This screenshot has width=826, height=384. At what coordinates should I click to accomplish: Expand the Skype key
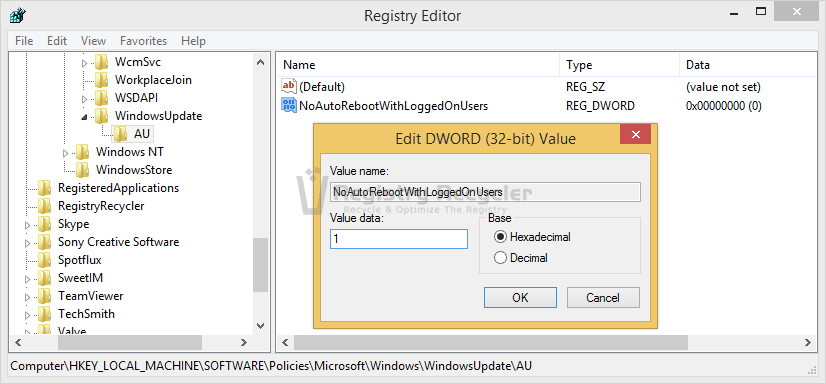click(x=28, y=225)
